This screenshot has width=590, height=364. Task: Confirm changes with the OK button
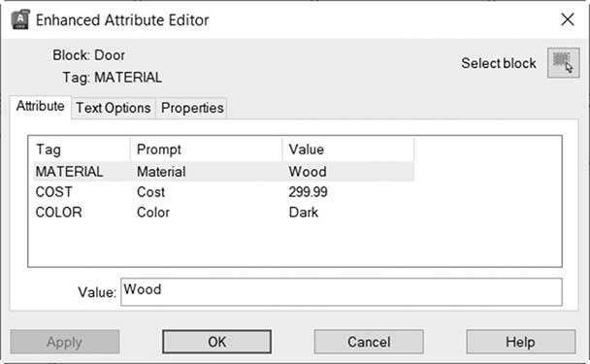216,342
